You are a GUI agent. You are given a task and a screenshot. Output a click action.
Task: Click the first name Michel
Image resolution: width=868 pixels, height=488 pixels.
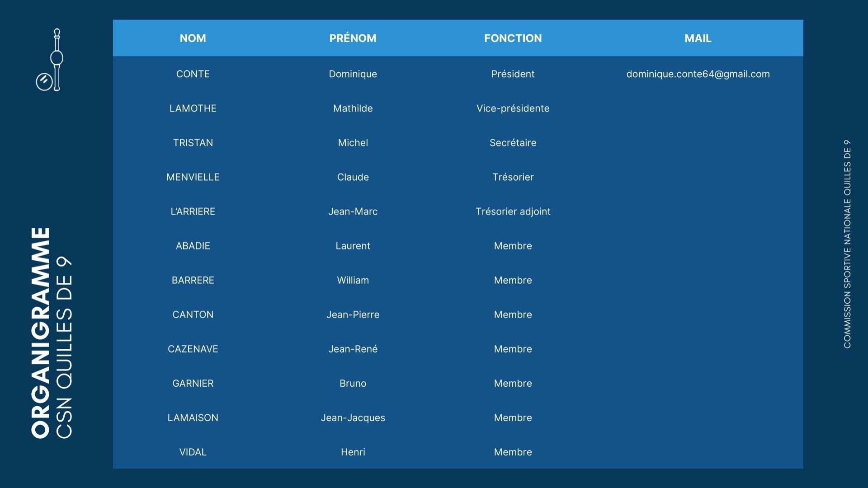tap(353, 143)
